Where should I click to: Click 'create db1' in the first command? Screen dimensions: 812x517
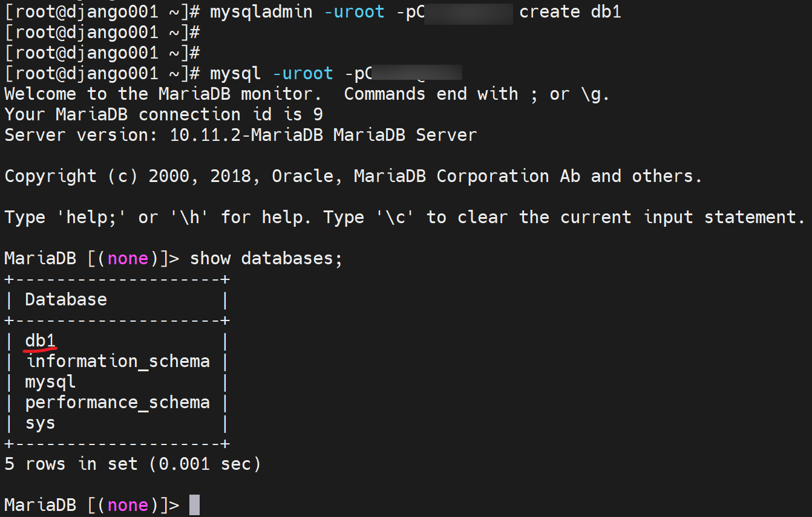[x=569, y=11]
